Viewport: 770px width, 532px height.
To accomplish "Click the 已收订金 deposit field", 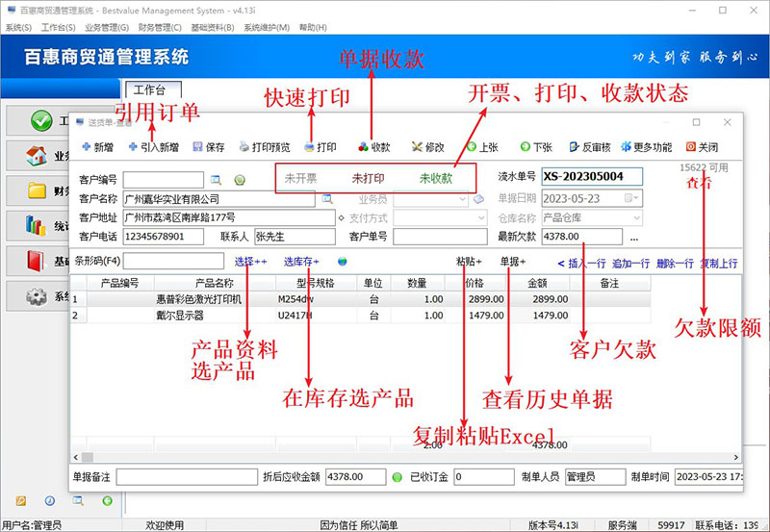I will click(484, 476).
